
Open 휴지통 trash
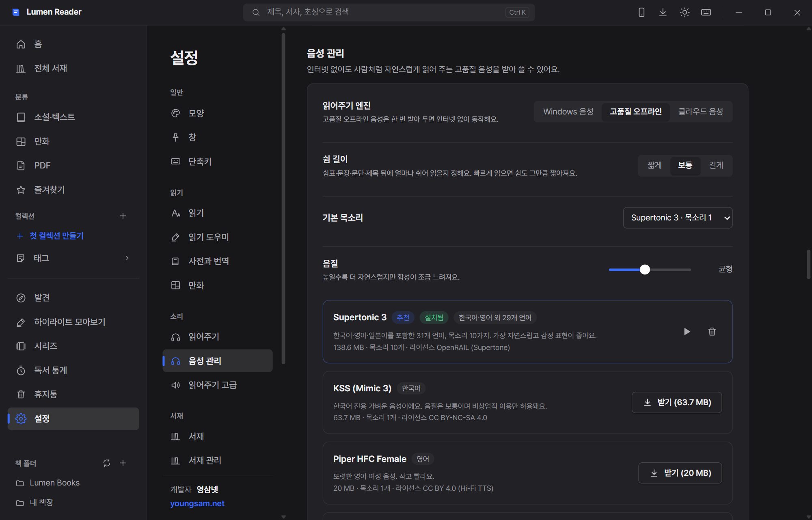click(73, 394)
